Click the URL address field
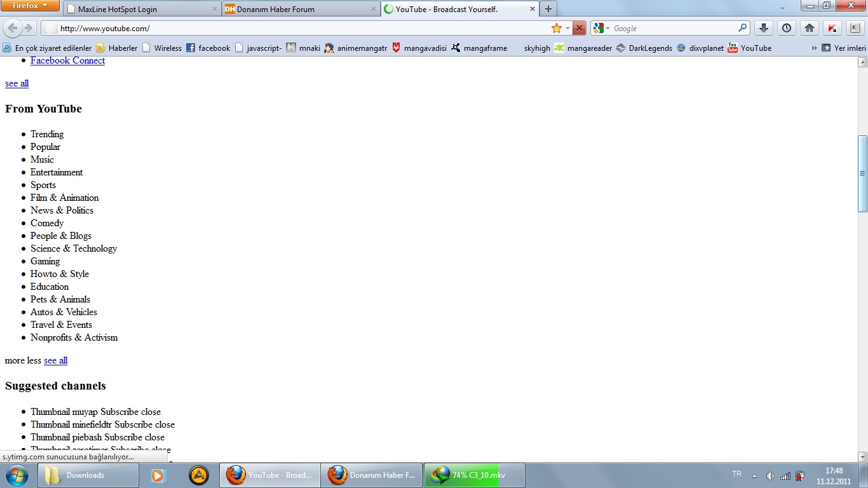Screen dimensions: 868x488 click(304, 28)
